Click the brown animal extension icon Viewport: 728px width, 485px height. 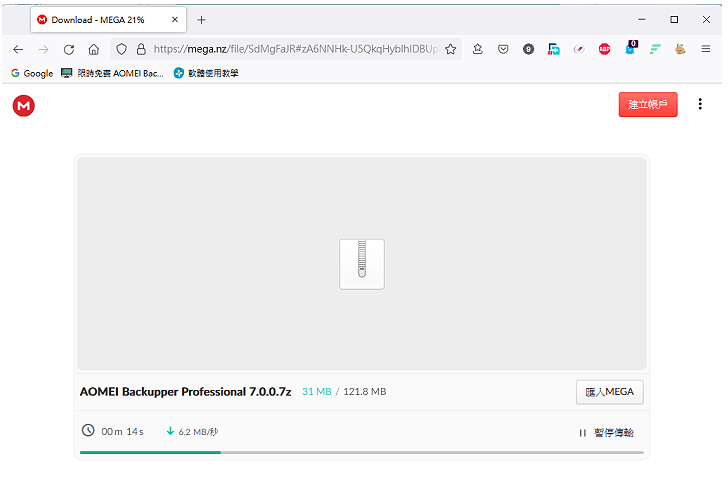[680, 49]
